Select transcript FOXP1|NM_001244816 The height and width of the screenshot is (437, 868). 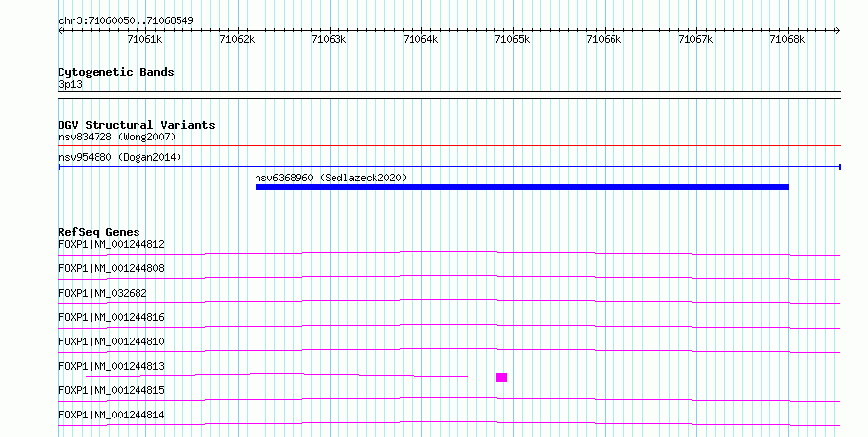click(x=111, y=317)
